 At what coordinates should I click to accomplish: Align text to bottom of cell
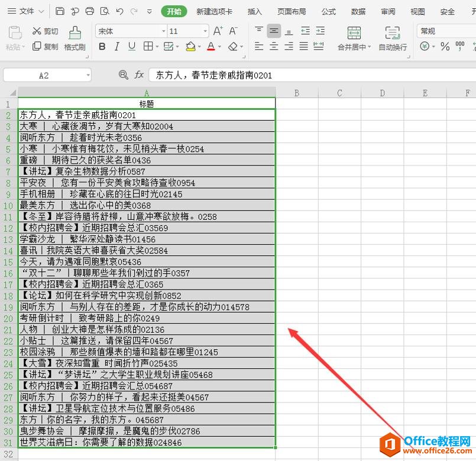coord(289,31)
